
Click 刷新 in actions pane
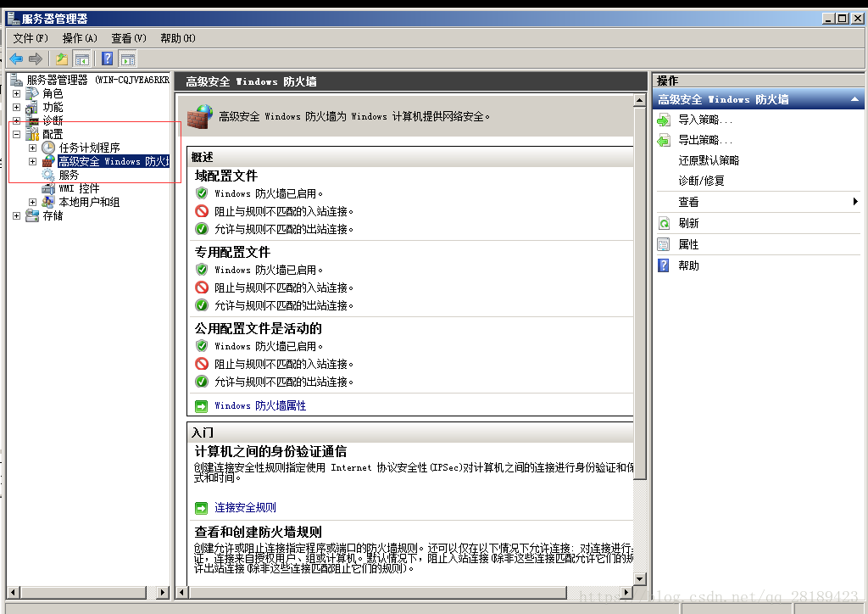pyautogui.click(x=688, y=223)
